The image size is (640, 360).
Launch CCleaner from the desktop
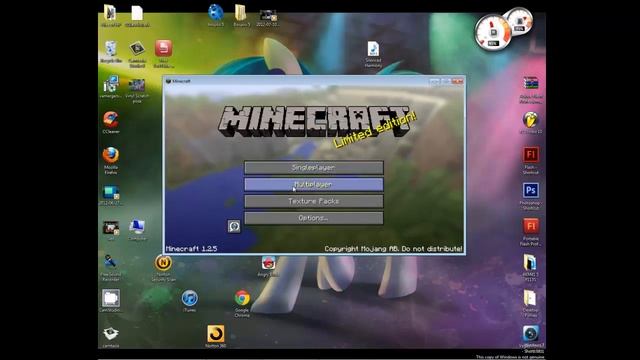pyautogui.click(x=111, y=123)
